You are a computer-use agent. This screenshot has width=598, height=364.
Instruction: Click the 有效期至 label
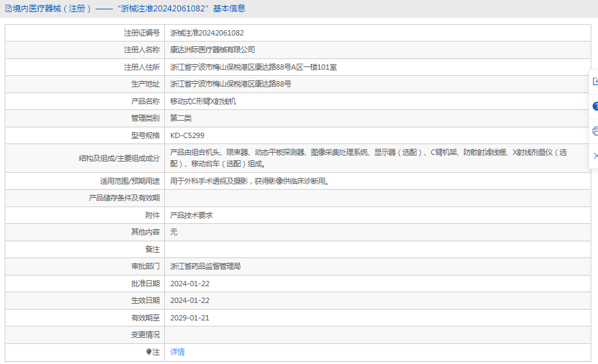[x=145, y=318]
